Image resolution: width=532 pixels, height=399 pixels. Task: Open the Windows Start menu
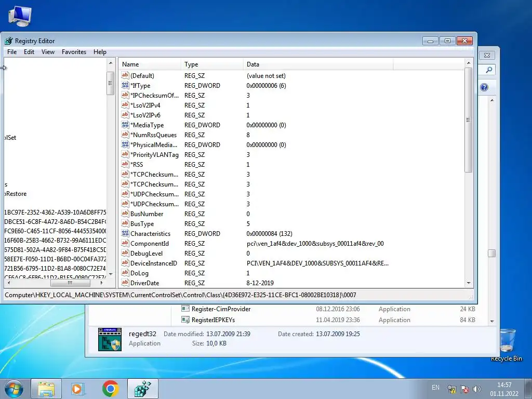[x=14, y=389]
